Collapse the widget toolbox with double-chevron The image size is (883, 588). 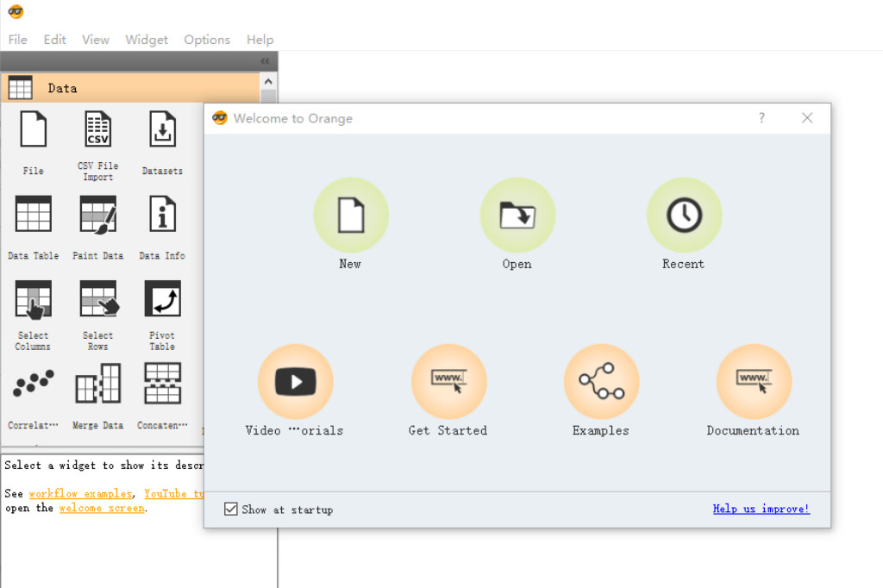pos(266,61)
